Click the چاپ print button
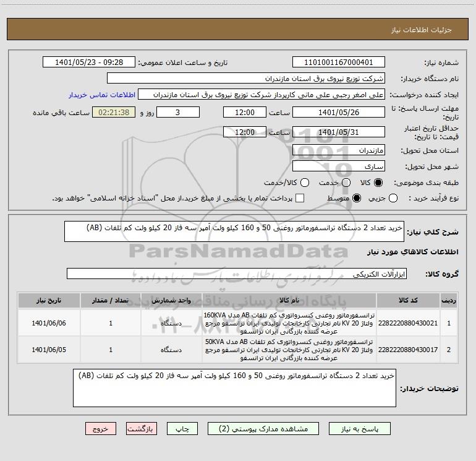The width and height of the screenshot is (476, 461). pyautogui.click(x=182, y=428)
